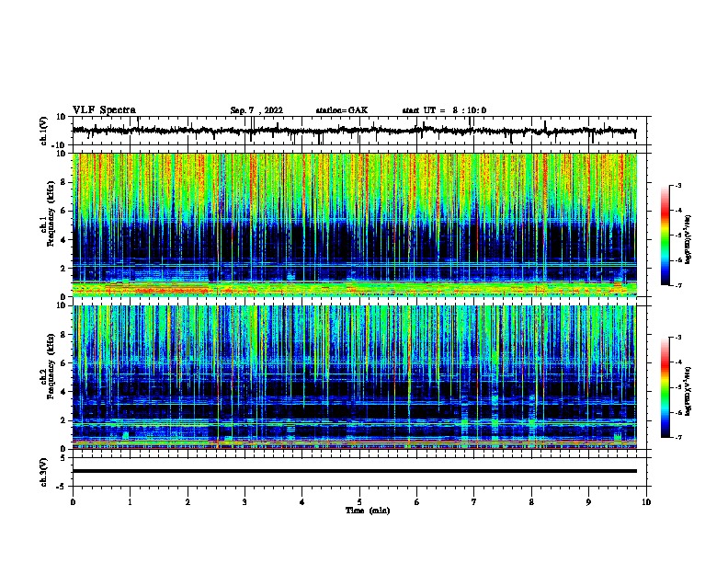
Task: Click the "2" tick on the time axis
Action: [x=188, y=502]
